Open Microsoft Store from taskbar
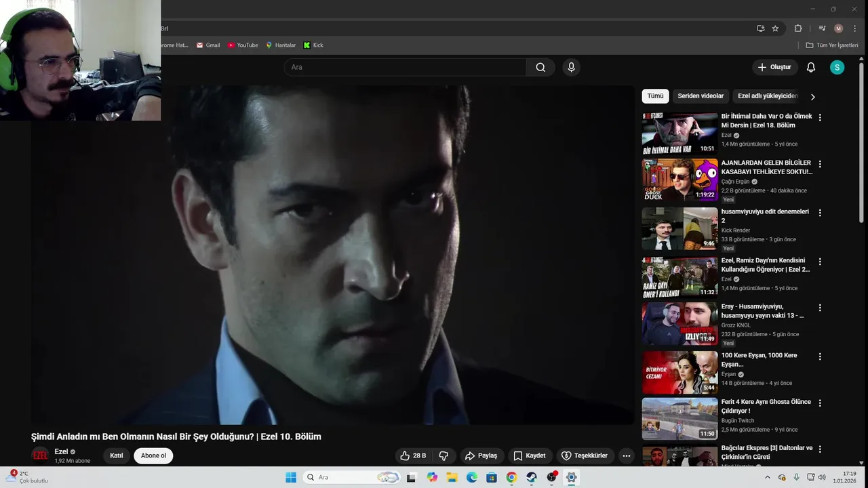 (492, 477)
